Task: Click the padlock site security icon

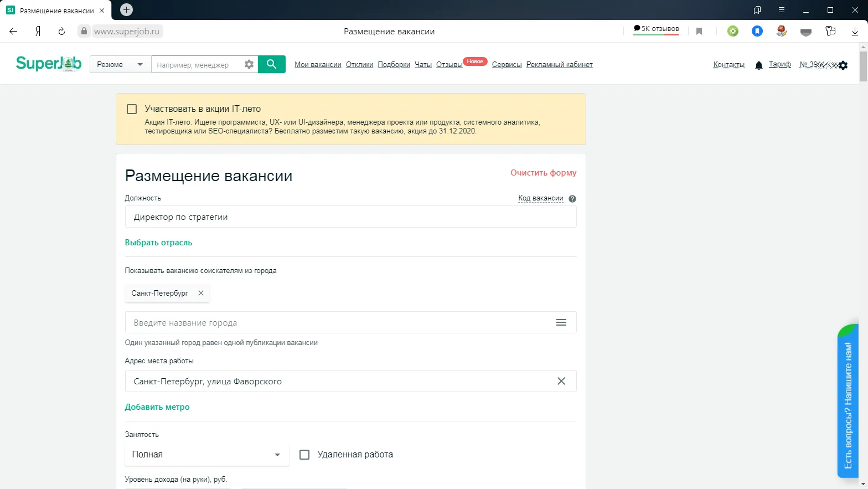Action: click(x=84, y=31)
